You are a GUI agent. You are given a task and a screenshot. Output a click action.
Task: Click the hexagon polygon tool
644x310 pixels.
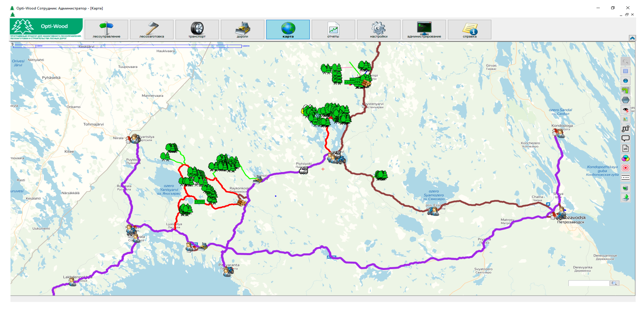pyautogui.click(x=625, y=100)
